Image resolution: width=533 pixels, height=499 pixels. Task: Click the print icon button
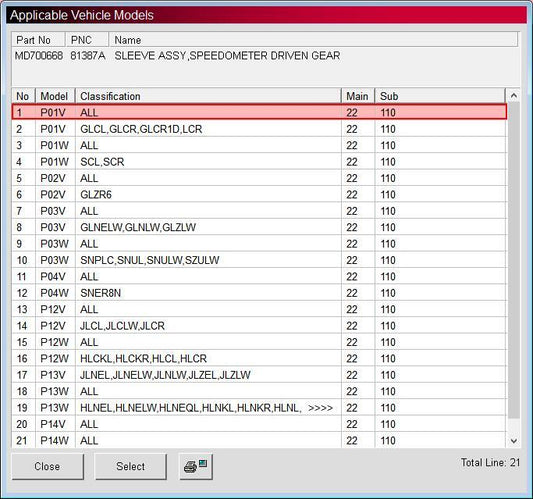coord(196,466)
